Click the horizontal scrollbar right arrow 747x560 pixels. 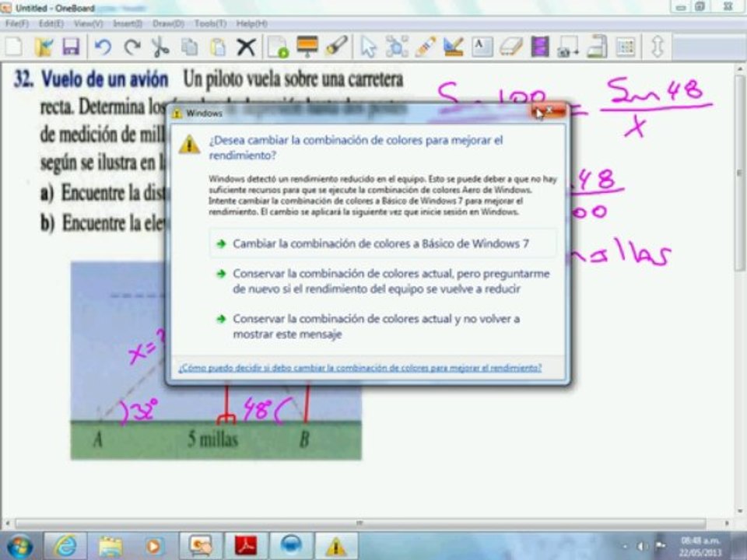coord(728,523)
